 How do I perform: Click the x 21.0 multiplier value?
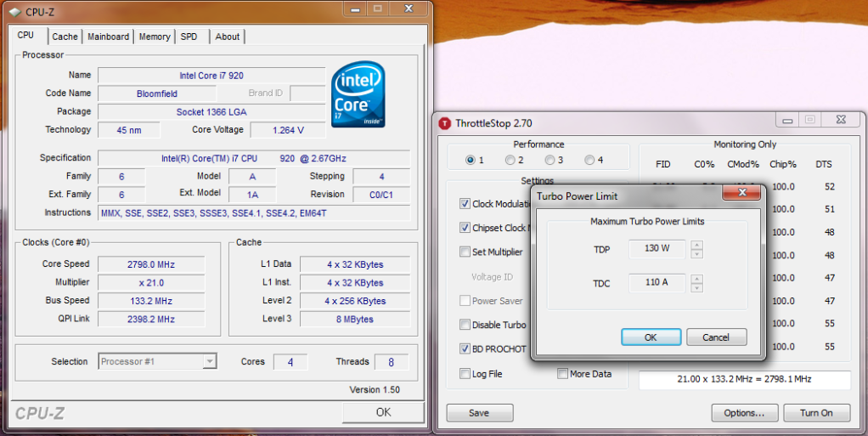tap(151, 282)
